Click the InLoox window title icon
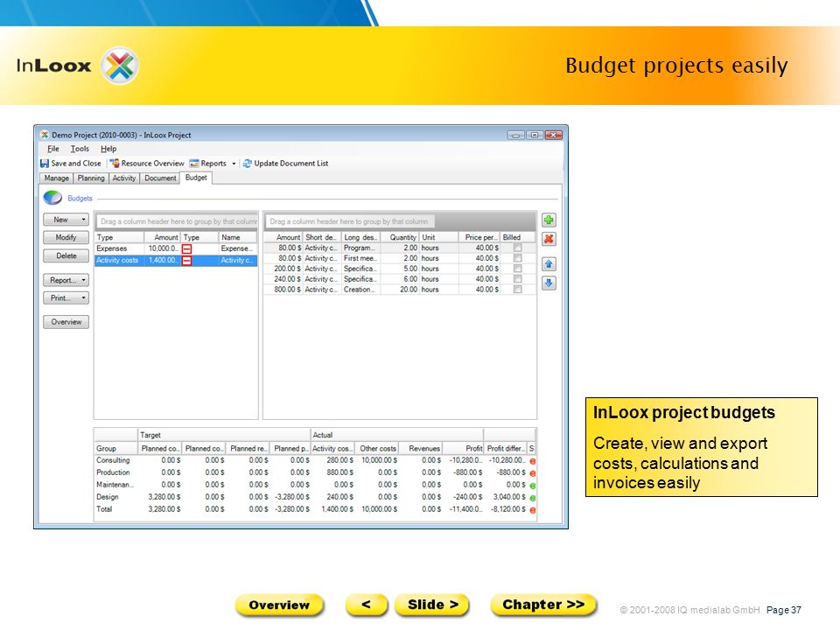 click(45, 135)
